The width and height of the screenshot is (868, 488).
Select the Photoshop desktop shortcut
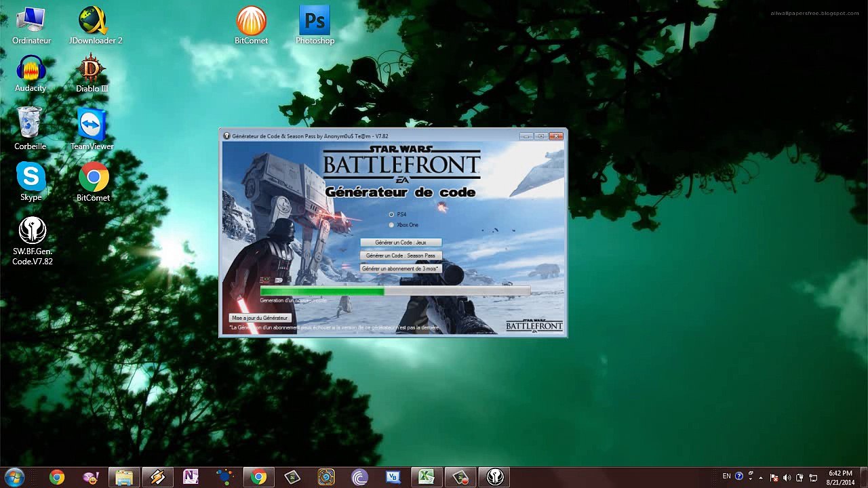coord(315,26)
